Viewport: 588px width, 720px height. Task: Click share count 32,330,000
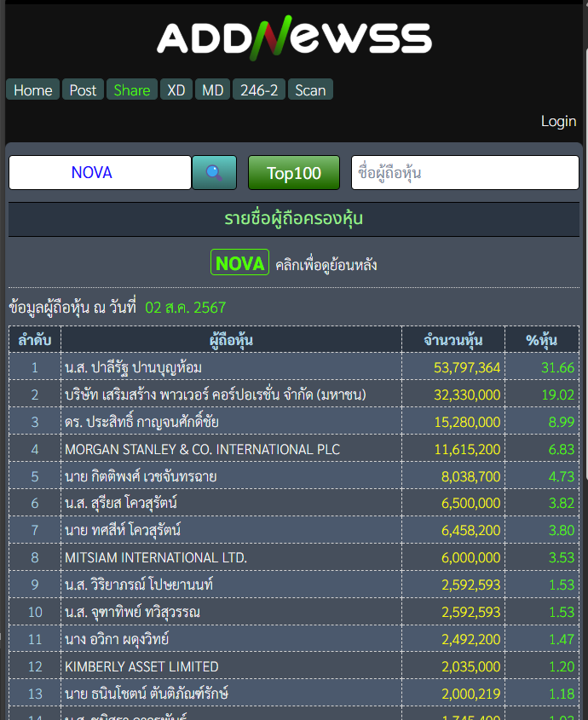point(467,395)
